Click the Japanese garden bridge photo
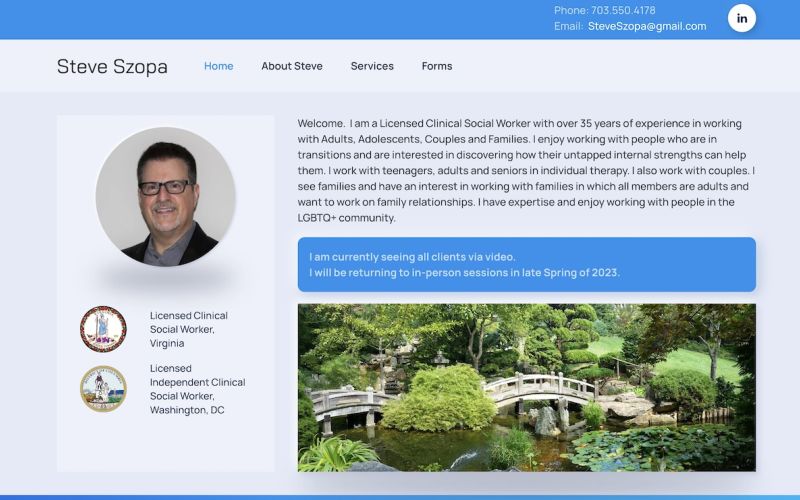The image size is (800, 500). [526, 388]
